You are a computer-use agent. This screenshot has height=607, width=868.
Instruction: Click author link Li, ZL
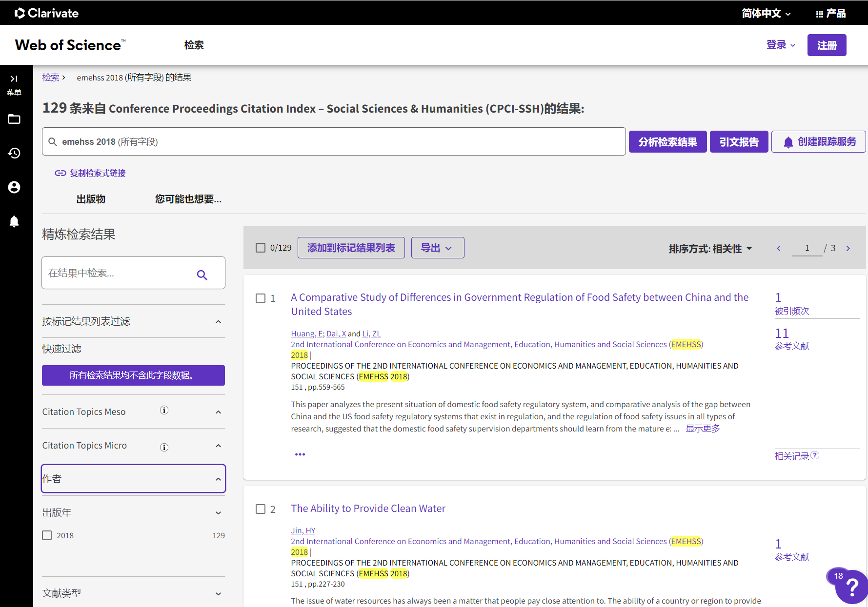pyautogui.click(x=371, y=333)
